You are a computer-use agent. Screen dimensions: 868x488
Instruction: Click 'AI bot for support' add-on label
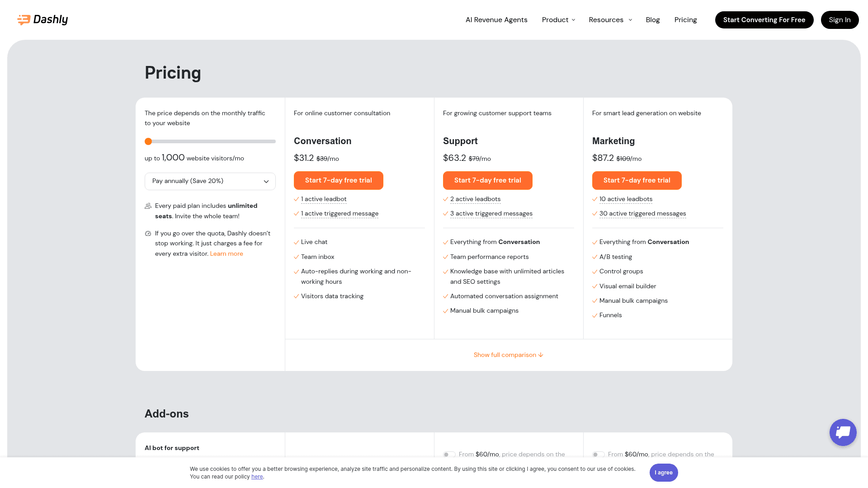[x=172, y=448]
